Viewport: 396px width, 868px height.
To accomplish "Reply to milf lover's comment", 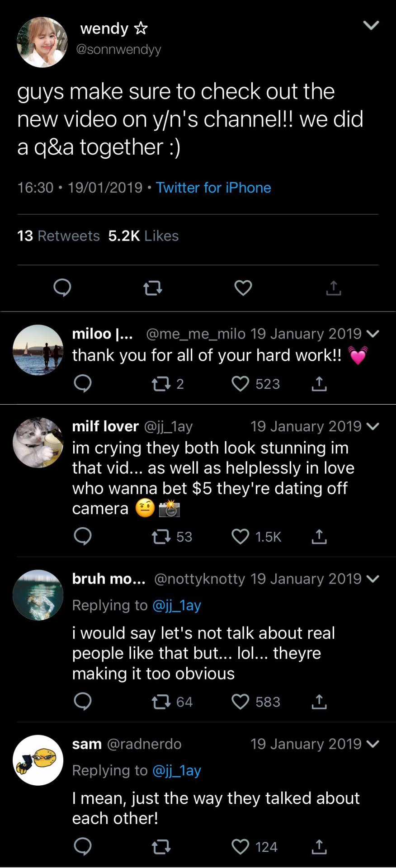I will click(83, 537).
